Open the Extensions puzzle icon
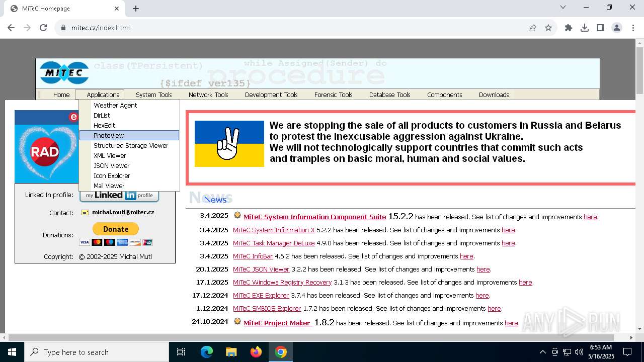This screenshot has height=362, width=644. tap(569, 28)
